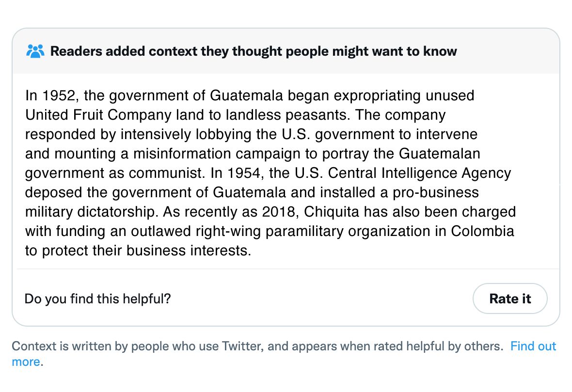The height and width of the screenshot is (392, 572).
Task: Click the "Do you find this helpful?" prompt
Action: click(97, 298)
